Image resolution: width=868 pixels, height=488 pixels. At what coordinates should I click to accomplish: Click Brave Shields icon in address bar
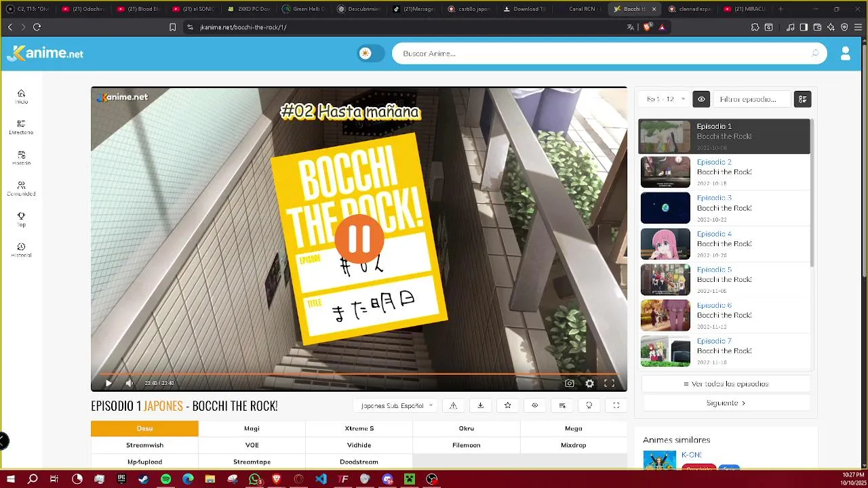(x=647, y=27)
